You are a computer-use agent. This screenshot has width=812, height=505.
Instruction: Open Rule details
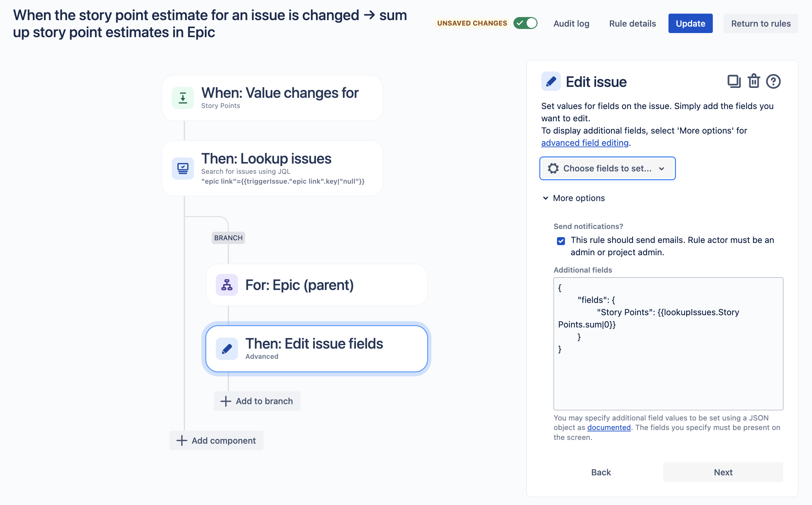(x=632, y=24)
